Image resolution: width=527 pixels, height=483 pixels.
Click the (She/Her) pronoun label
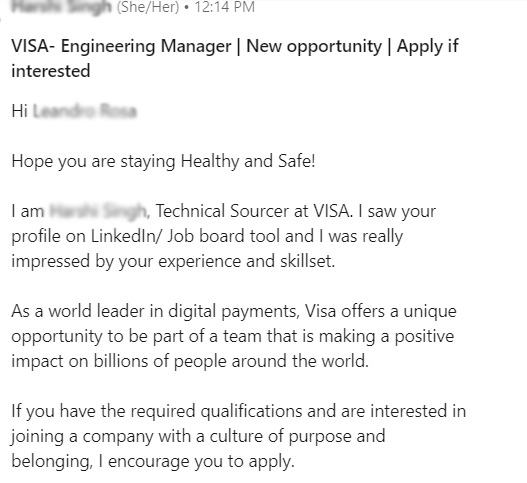(x=148, y=7)
